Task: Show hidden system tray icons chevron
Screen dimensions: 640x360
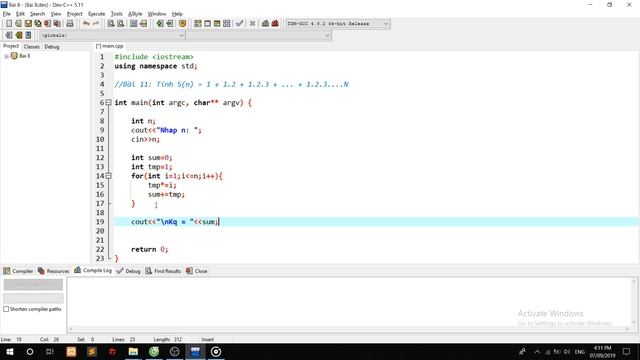Action: [x=537, y=351]
